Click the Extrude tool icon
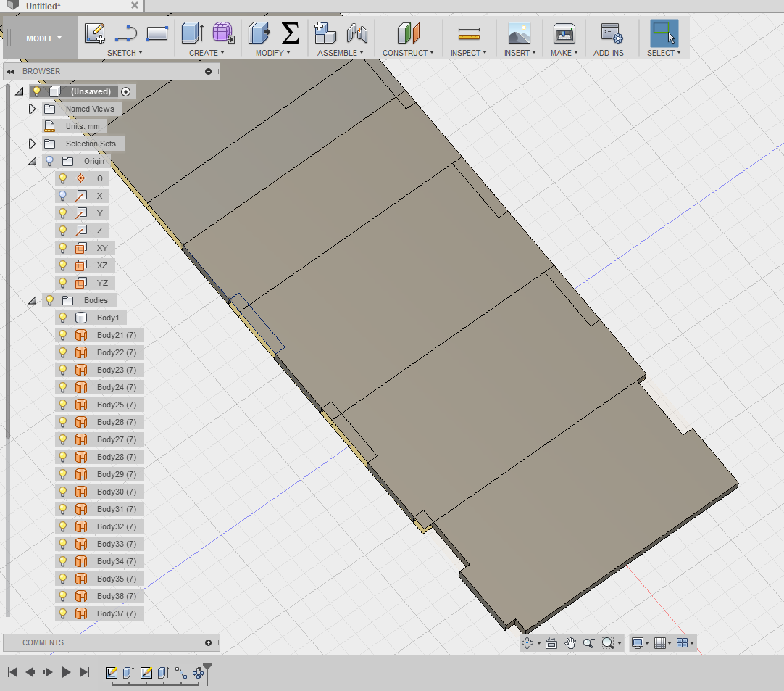 tap(193, 33)
